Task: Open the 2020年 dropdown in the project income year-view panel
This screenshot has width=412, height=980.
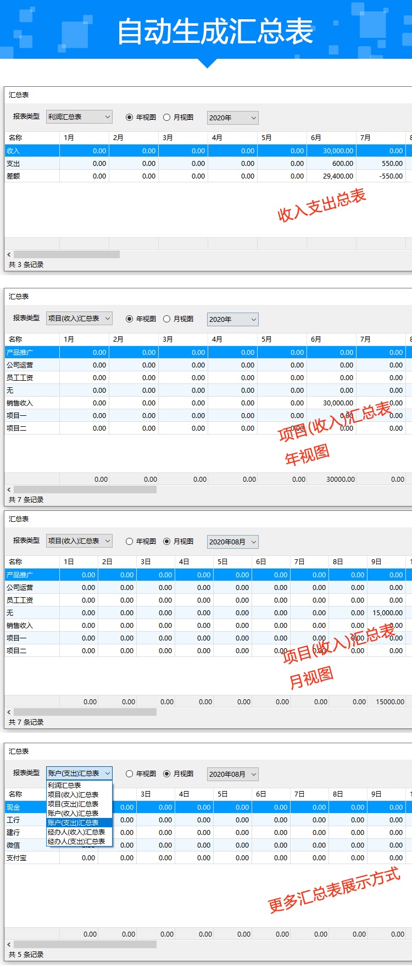Action: (232, 319)
